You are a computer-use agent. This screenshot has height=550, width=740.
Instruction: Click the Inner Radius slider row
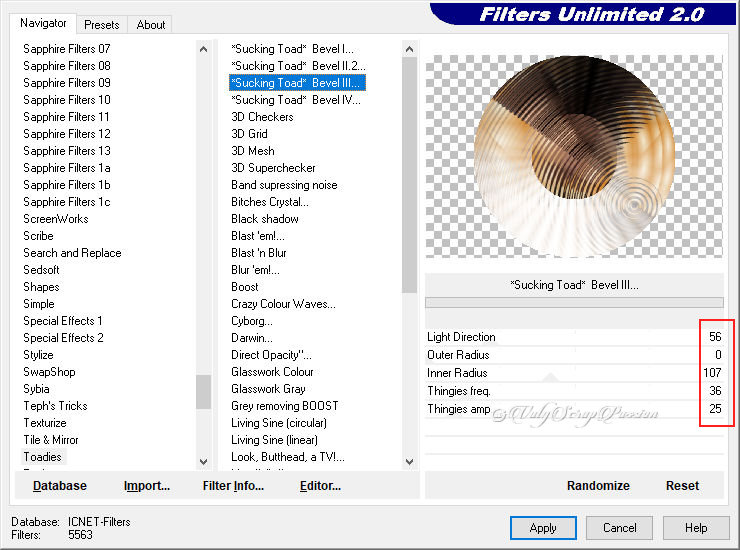point(560,373)
